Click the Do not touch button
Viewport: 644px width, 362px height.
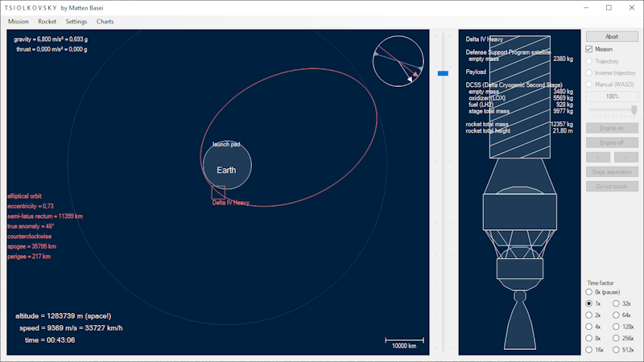(612, 187)
